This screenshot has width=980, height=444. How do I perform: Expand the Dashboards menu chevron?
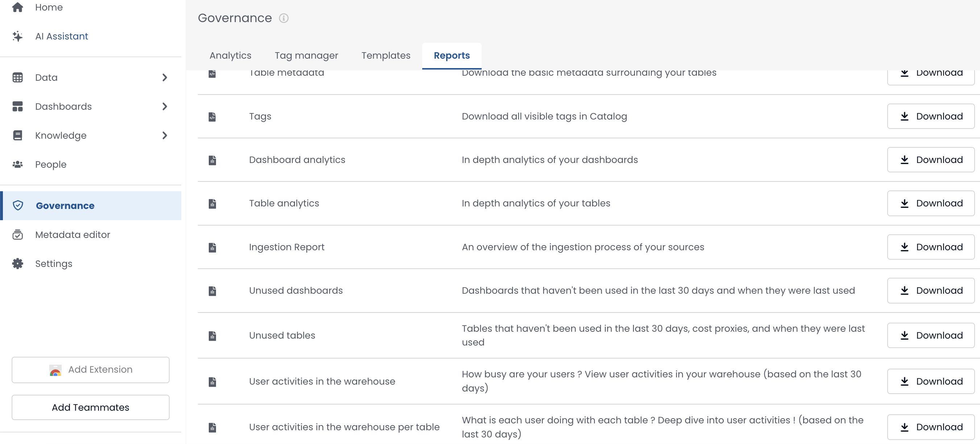point(164,106)
